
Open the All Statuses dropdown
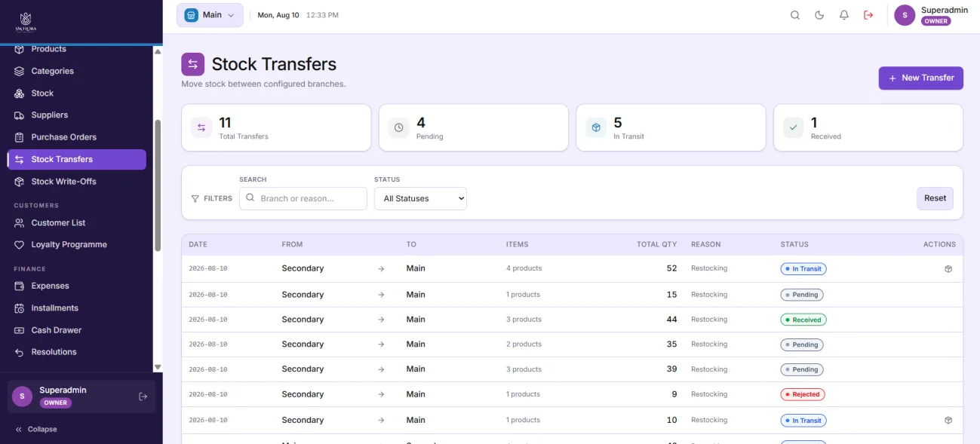pos(420,198)
